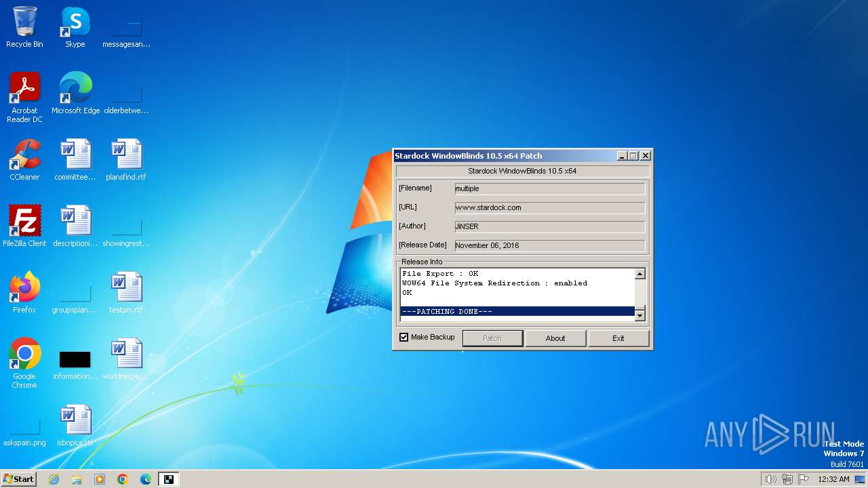Image resolution: width=868 pixels, height=488 pixels.
Task: Minimize the Stardock patch window
Action: [x=622, y=156]
